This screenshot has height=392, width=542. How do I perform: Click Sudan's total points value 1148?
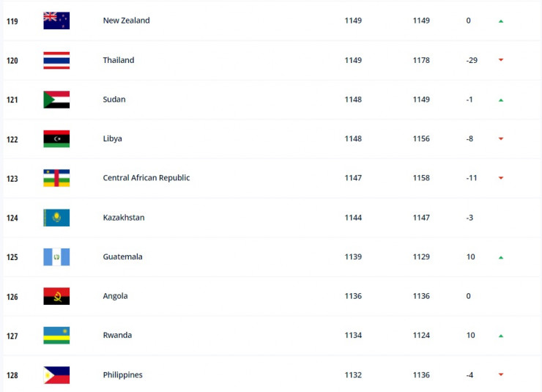pos(353,100)
